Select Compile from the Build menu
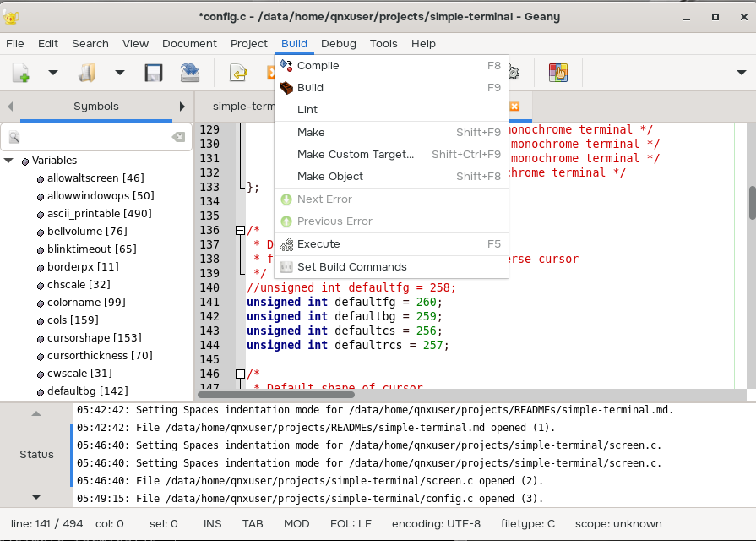Image resolution: width=756 pixels, height=541 pixels. (x=318, y=66)
